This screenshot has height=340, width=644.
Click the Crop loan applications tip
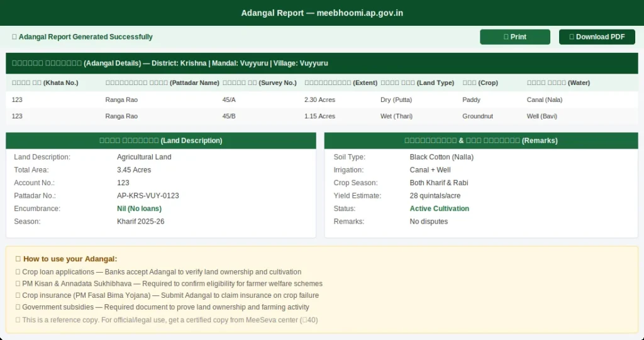(158, 272)
